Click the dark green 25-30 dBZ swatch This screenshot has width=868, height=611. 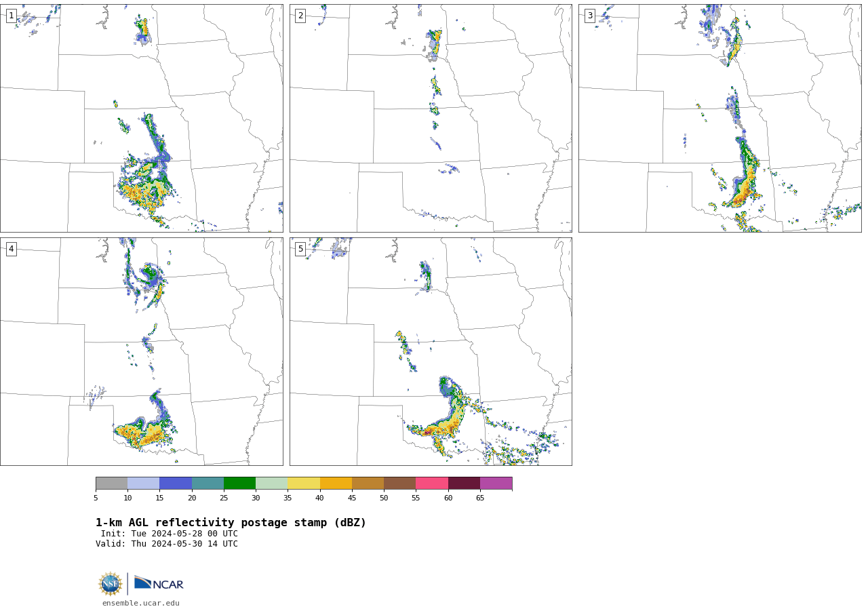pyautogui.click(x=239, y=484)
